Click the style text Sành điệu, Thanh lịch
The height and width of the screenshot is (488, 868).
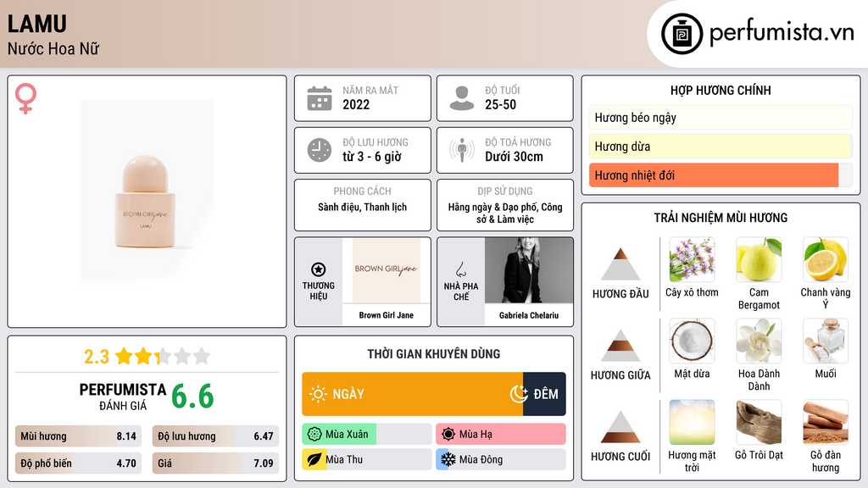point(362,207)
